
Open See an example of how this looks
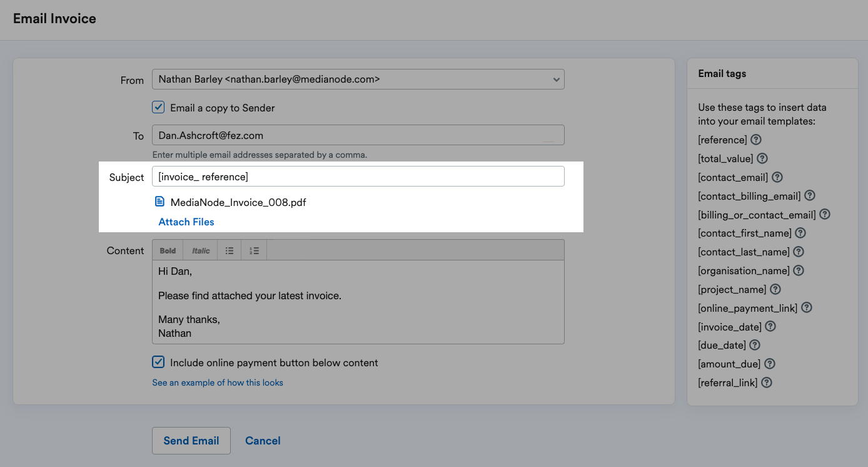(218, 382)
